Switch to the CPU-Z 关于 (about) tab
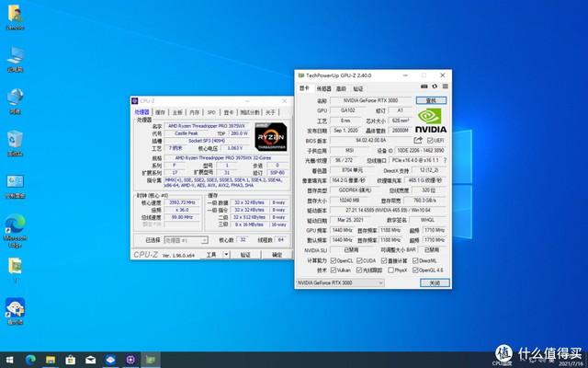The width and height of the screenshot is (588, 368). (270, 112)
